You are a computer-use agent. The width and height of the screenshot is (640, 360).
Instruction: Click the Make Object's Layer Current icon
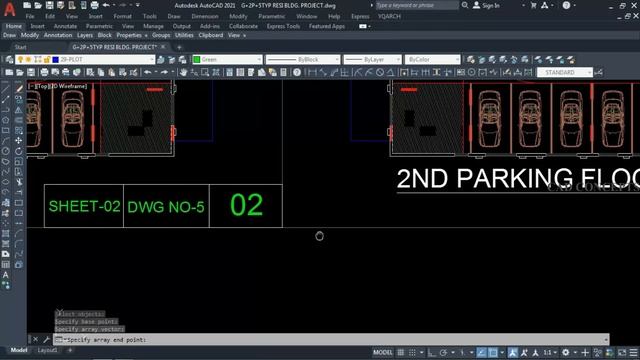[x=161, y=60]
